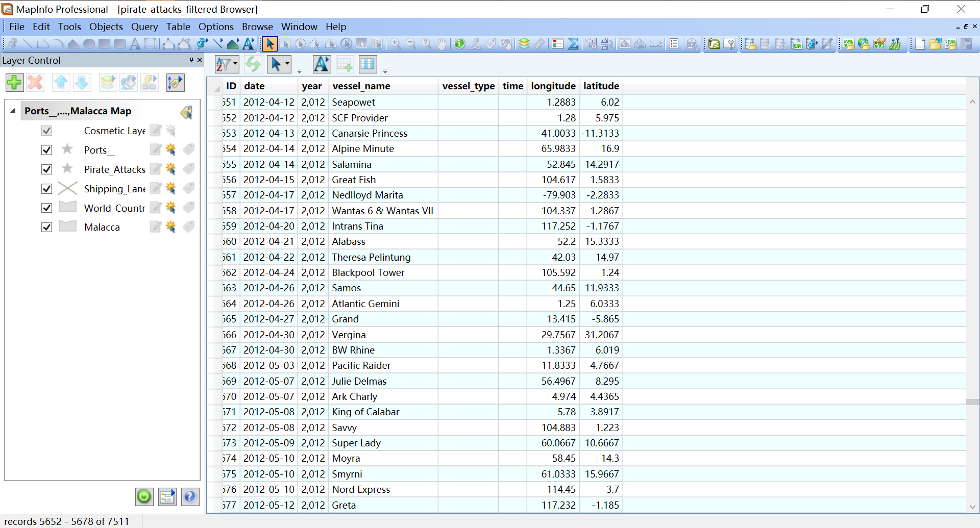Open first browser toolbar overflow options arrow
The height and width of the screenshot is (528, 980).
[x=300, y=71]
